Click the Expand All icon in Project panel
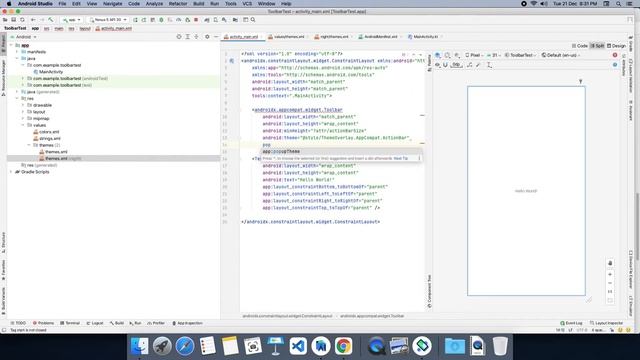Screen dimensions: 640x360 [188, 37]
